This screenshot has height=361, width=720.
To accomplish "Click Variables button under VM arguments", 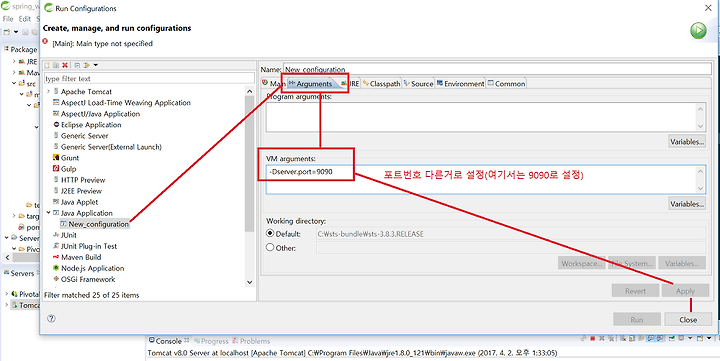I will click(687, 203).
